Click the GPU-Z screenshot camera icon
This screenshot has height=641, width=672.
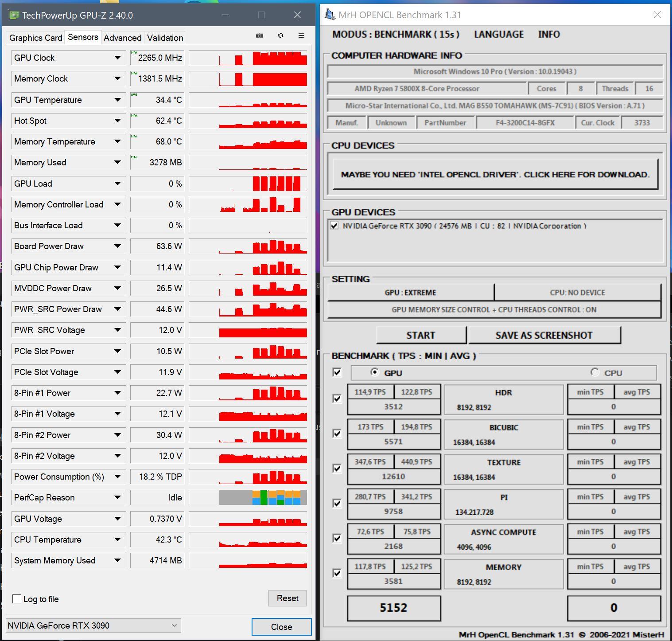tap(260, 35)
